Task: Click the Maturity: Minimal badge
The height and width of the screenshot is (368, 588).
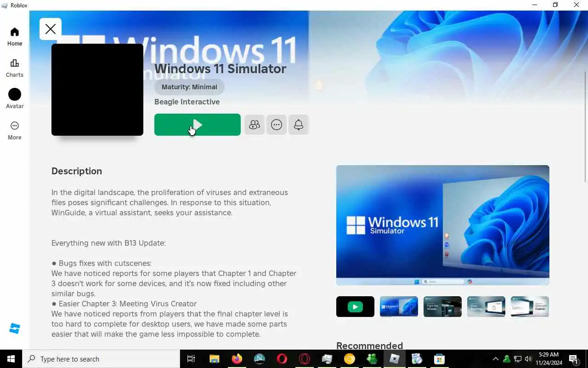Action: (189, 87)
